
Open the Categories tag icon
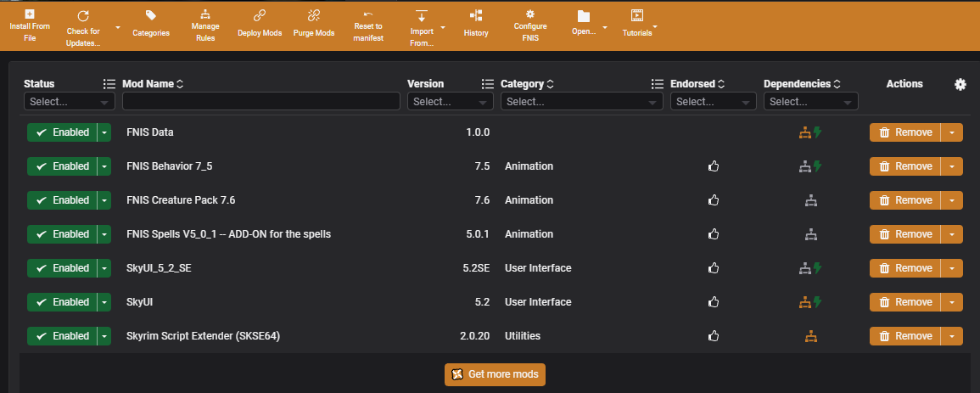(151, 15)
